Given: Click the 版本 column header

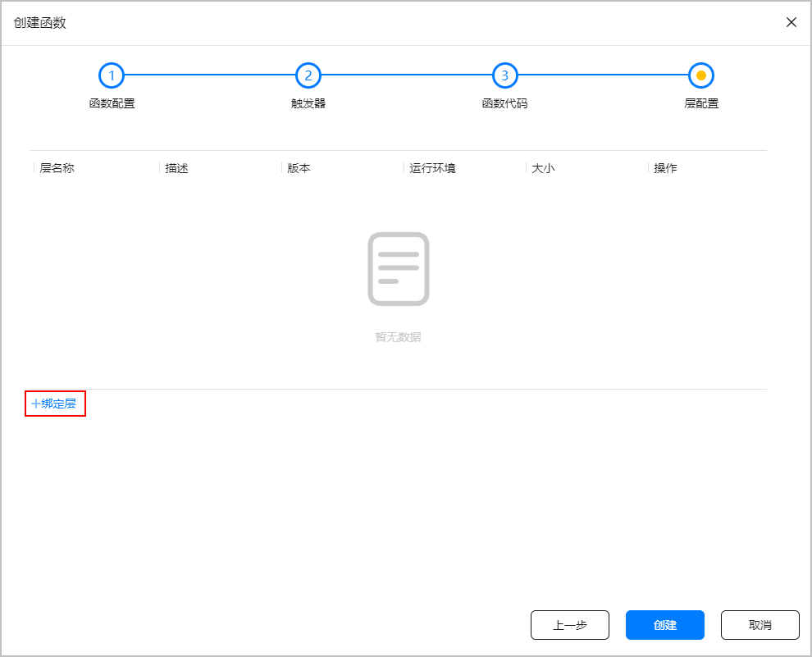Looking at the screenshot, I should pos(299,168).
